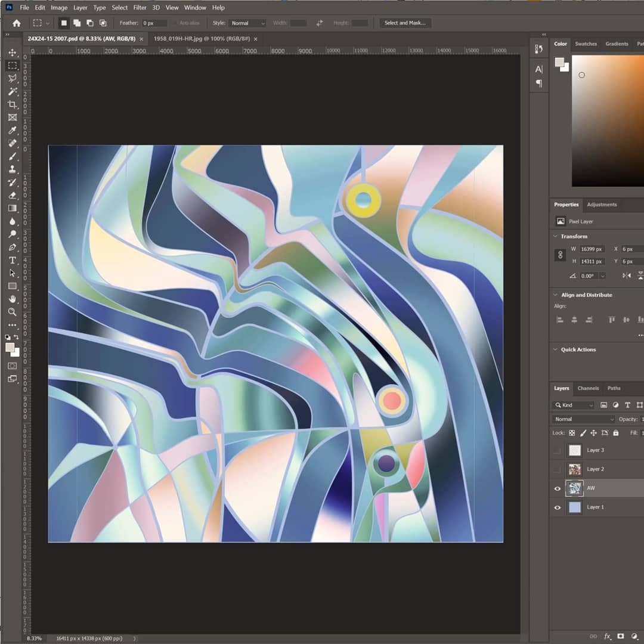Collapse the Align and Distribute section
The width and height of the screenshot is (644, 644).
(x=556, y=295)
